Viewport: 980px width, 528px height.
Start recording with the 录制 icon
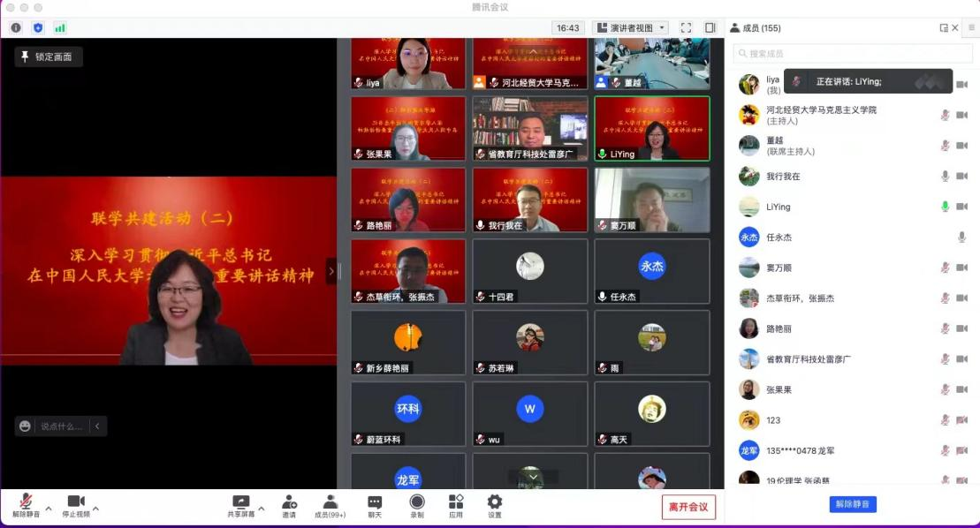[417, 503]
